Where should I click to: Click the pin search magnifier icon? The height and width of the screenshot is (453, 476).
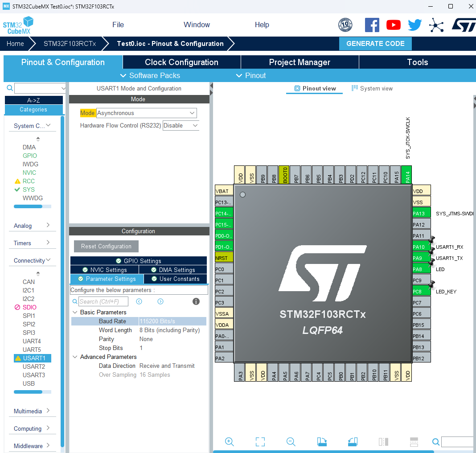point(435,442)
